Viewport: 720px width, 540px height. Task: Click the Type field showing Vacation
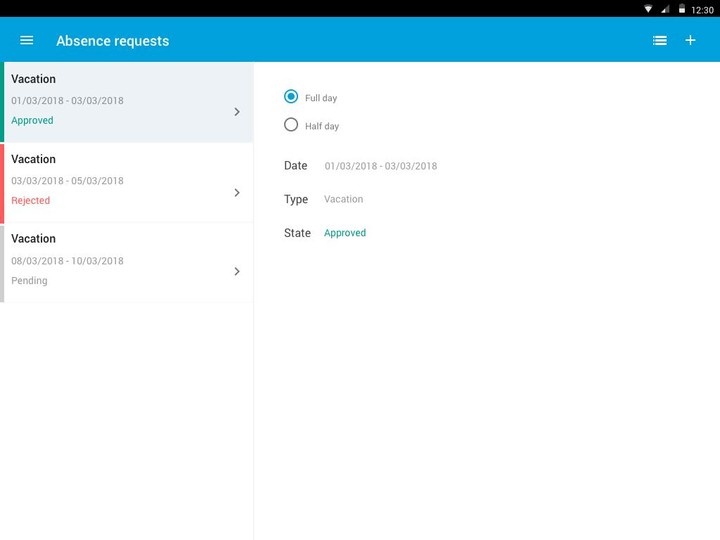pos(343,199)
